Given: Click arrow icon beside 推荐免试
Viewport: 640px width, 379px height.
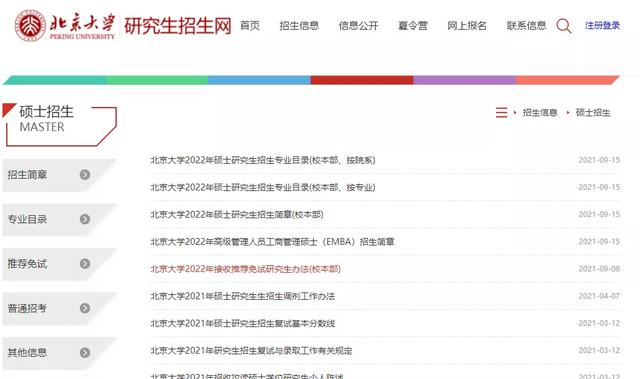Looking at the screenshot, I should 85,264.
